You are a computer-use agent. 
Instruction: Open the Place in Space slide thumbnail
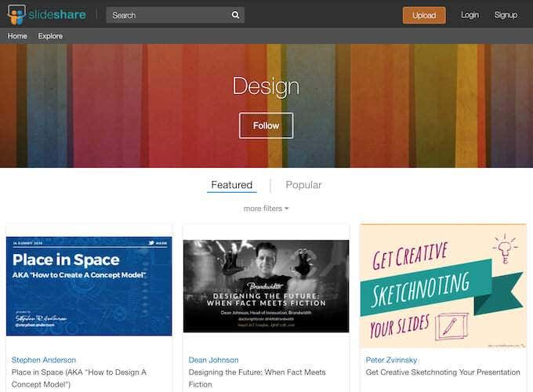click(89, 285)
